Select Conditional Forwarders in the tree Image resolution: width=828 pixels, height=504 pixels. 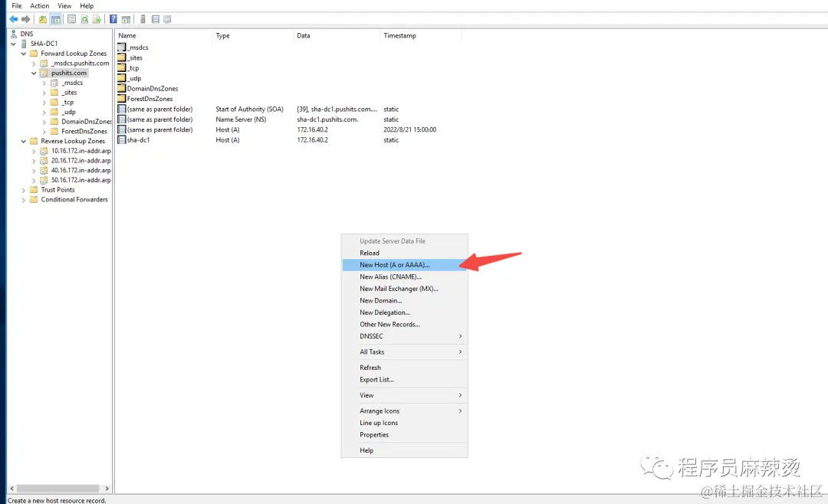74,199
